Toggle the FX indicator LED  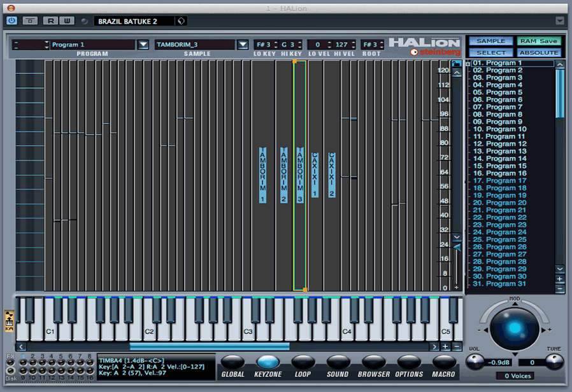click(11, 363)
